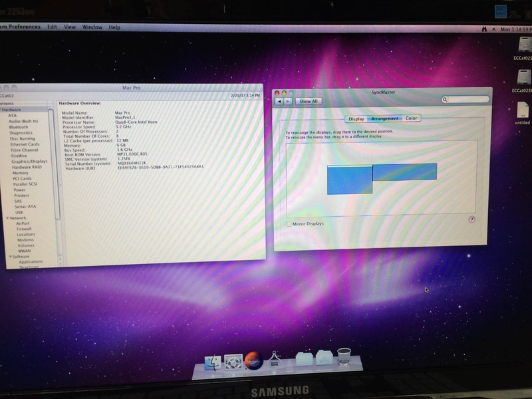The height and width of the screenshot is (399, 532).
Task: Click the Hardware UUID value
Action: click(160, 167)
